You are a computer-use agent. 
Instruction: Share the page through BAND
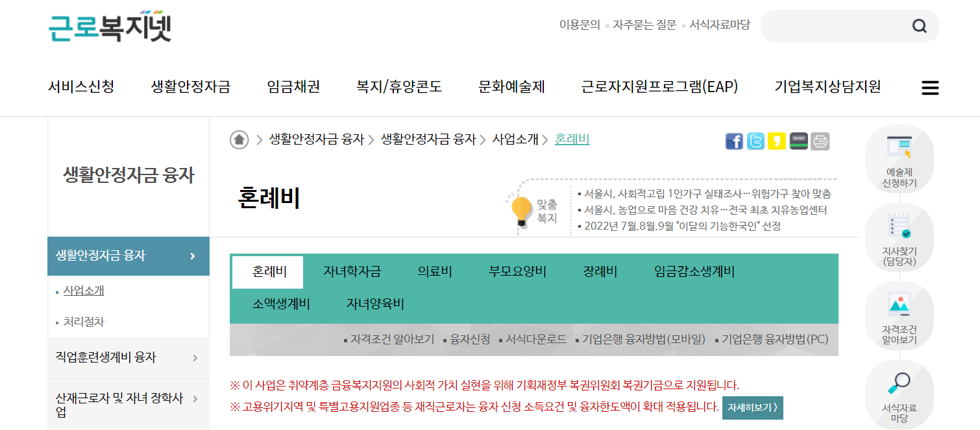pyautogui.click(x=798, y=141)
